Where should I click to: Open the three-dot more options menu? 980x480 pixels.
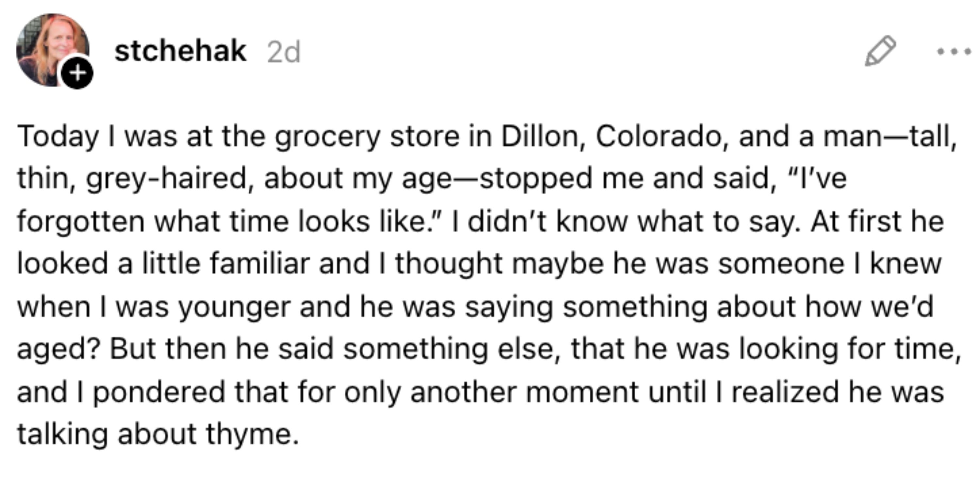(x=954, y=51)
